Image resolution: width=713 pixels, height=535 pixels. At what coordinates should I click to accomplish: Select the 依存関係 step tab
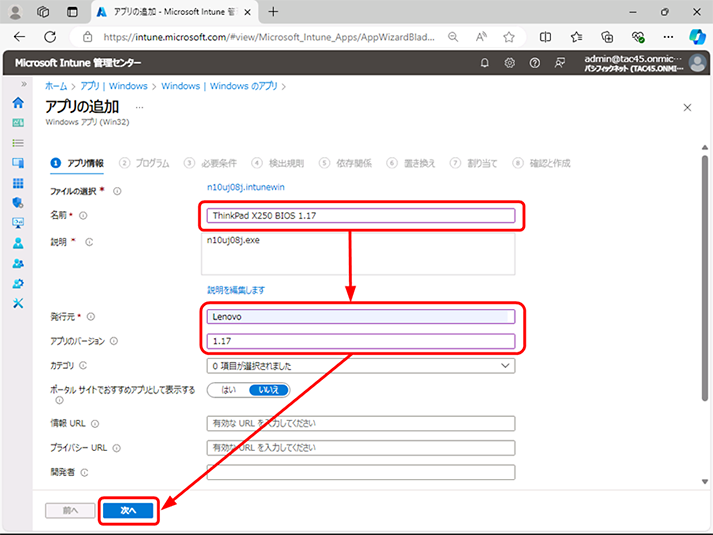[346, 163]
